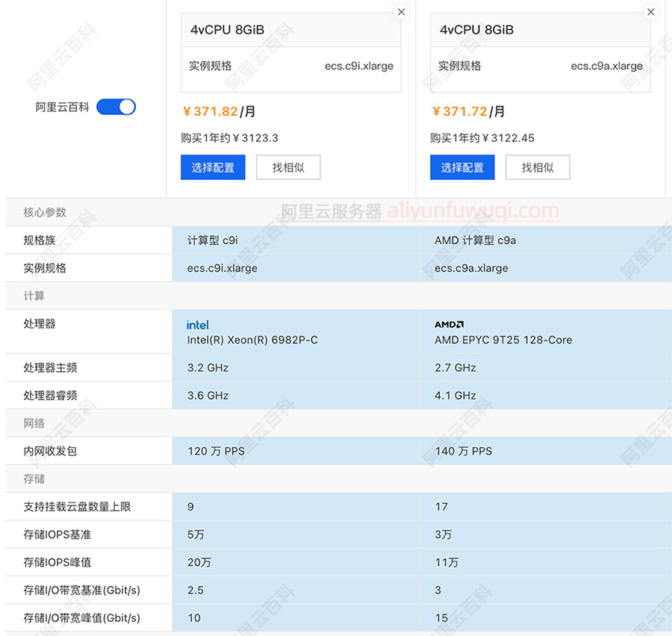
Task: Close the 4vCPU 8GiB c9a comparison card
Action: coord(650,12)
